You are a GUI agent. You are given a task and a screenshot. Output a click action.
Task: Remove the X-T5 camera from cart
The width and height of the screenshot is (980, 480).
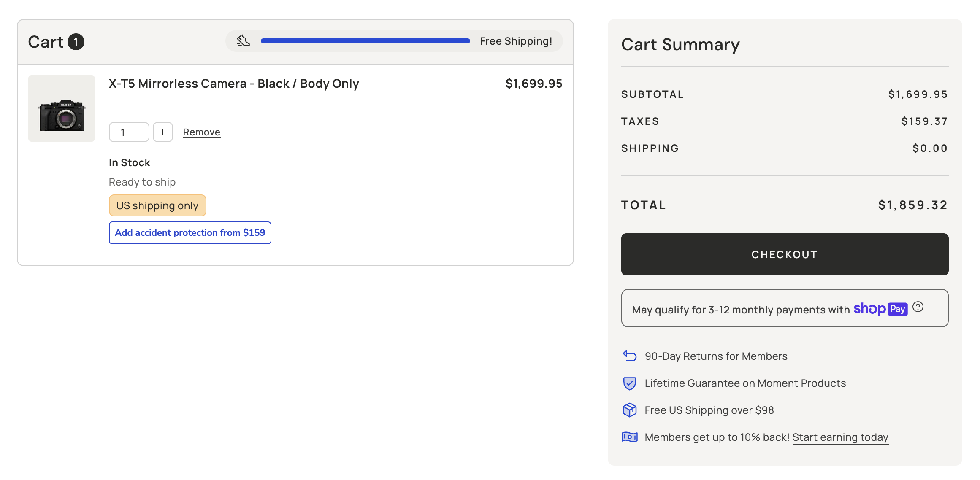(201, 132)
